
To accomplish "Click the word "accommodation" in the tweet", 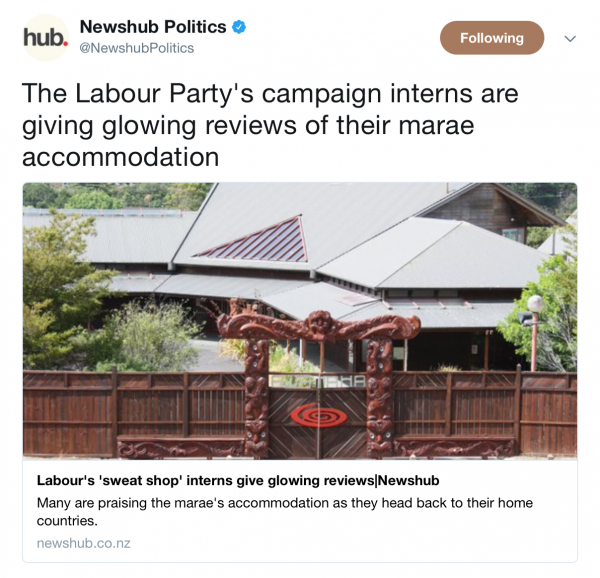I will (121, 157).
